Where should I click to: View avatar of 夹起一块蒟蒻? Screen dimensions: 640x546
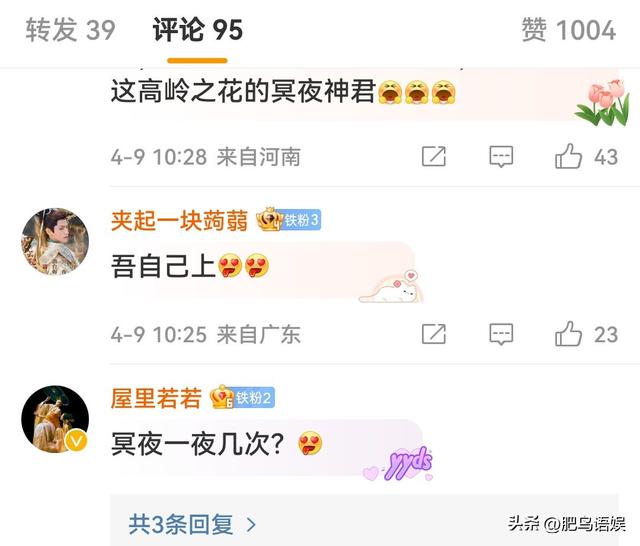(55, 242)
